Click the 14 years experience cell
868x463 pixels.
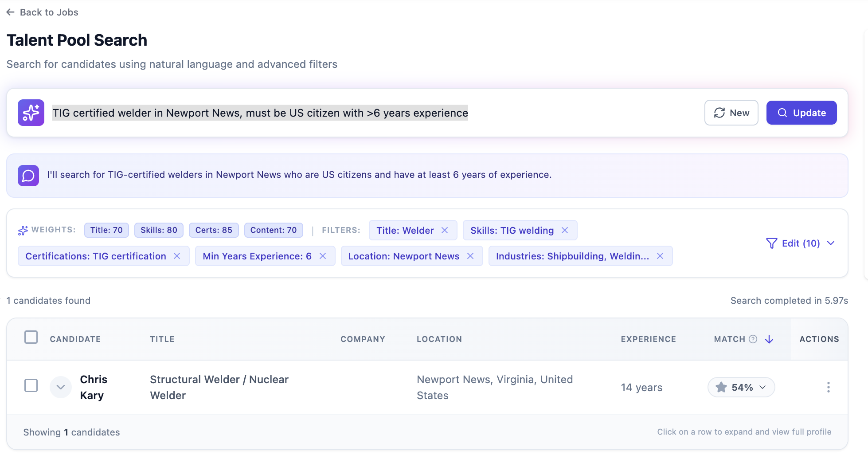point(641,387)
